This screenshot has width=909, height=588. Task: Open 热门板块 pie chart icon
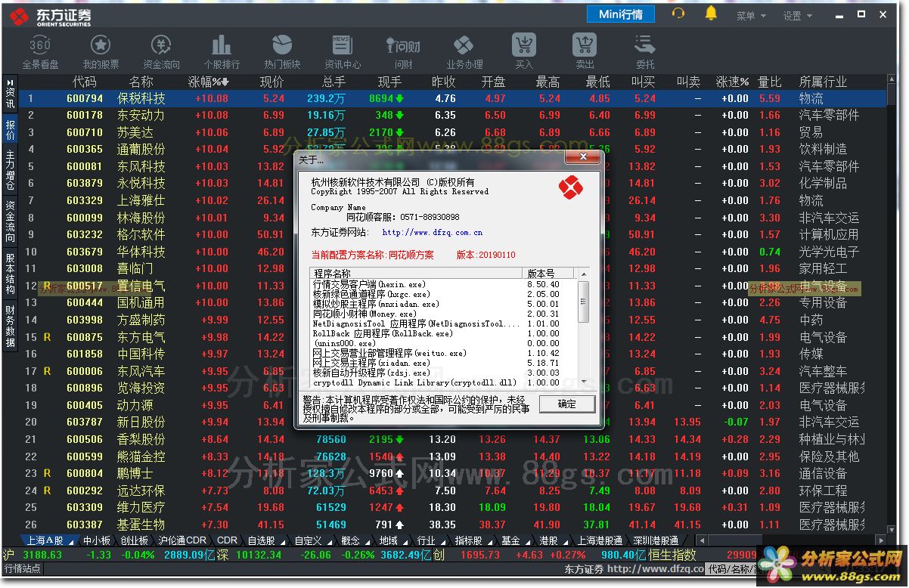tap(282, 44)
